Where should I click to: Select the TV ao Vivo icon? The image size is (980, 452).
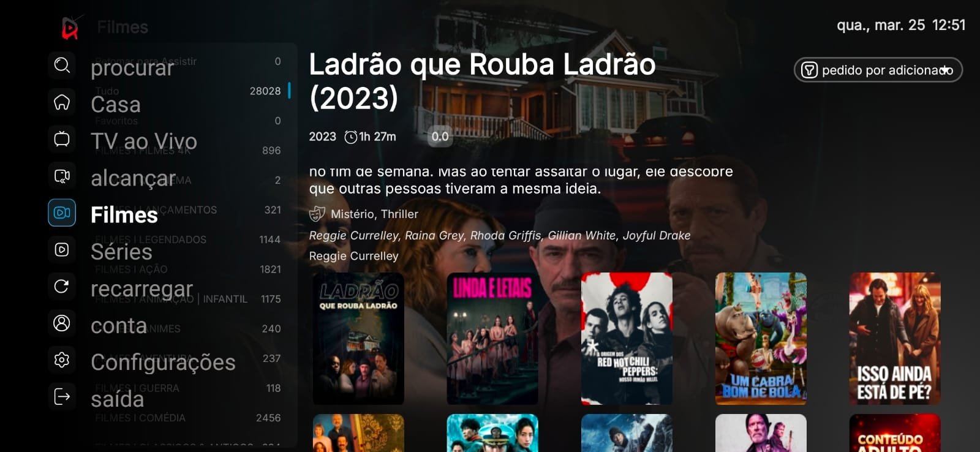coord(62,139)
